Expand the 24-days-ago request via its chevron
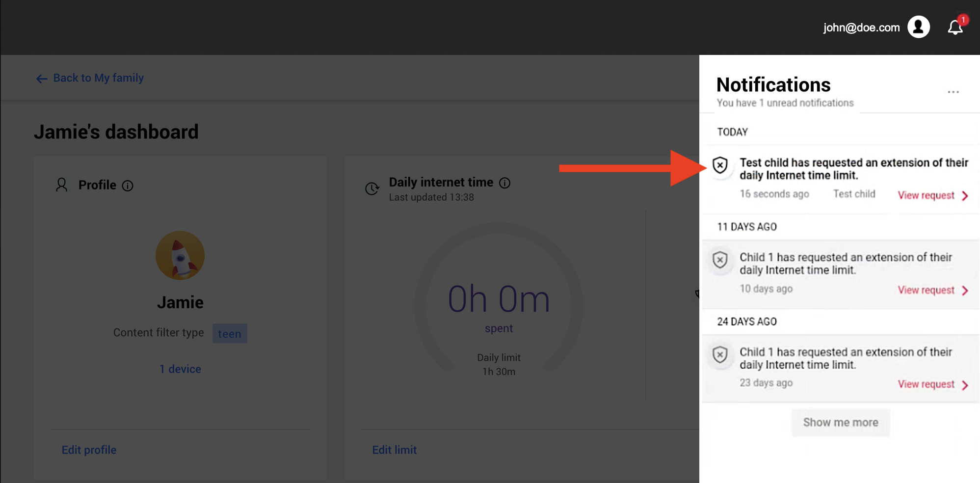Screen dimensions: 980x483 (965, 384)
